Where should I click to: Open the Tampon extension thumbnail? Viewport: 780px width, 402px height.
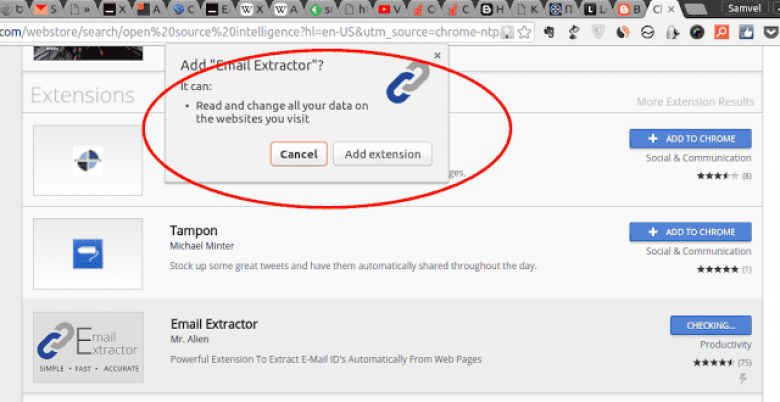click(x=88, y=254)
